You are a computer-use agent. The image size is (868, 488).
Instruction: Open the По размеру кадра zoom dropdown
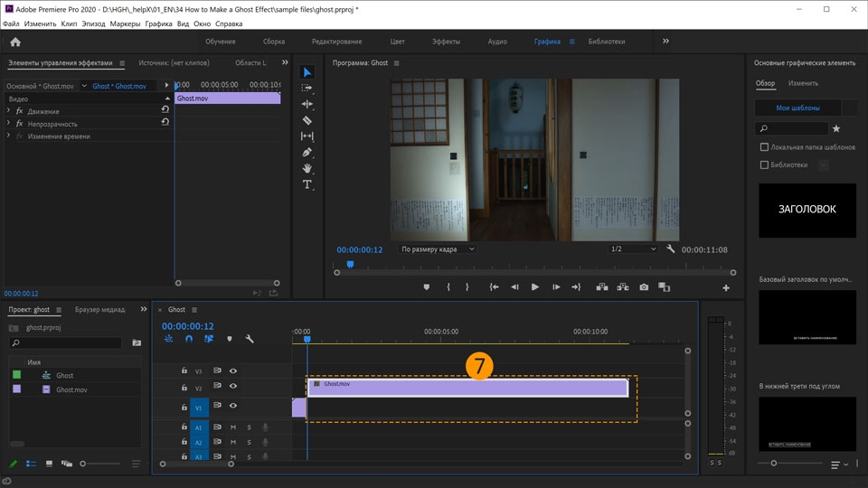click(x=438, y=249)
